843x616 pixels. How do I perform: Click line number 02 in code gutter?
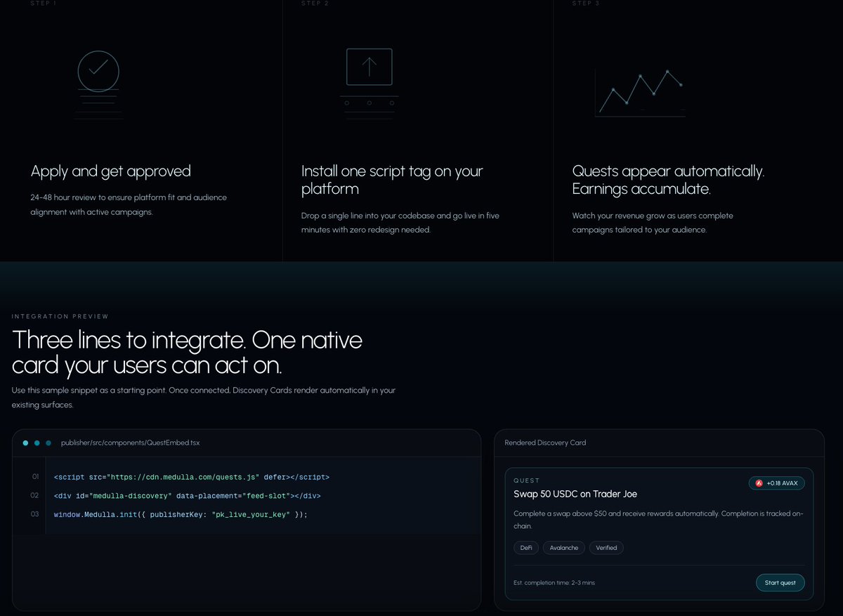[35, 496]
